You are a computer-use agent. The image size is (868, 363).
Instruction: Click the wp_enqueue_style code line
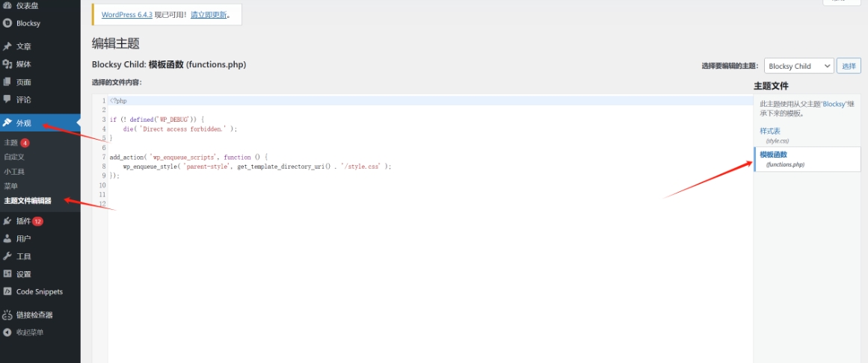tap(257, 167)
